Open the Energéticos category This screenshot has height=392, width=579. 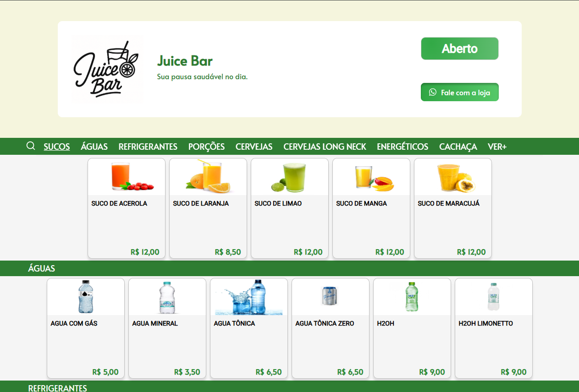402,147
